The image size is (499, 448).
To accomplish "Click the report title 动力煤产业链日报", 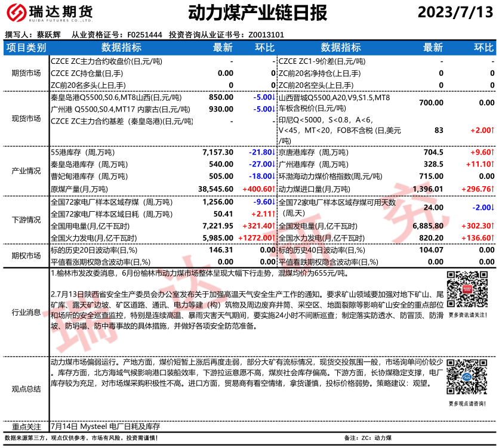I will point(249,13).
